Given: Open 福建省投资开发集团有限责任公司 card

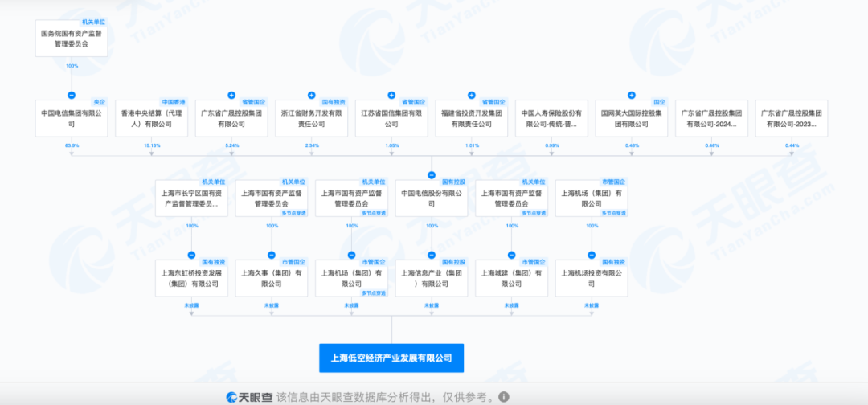Looking at the screenshot, I should tap(472, 118).
